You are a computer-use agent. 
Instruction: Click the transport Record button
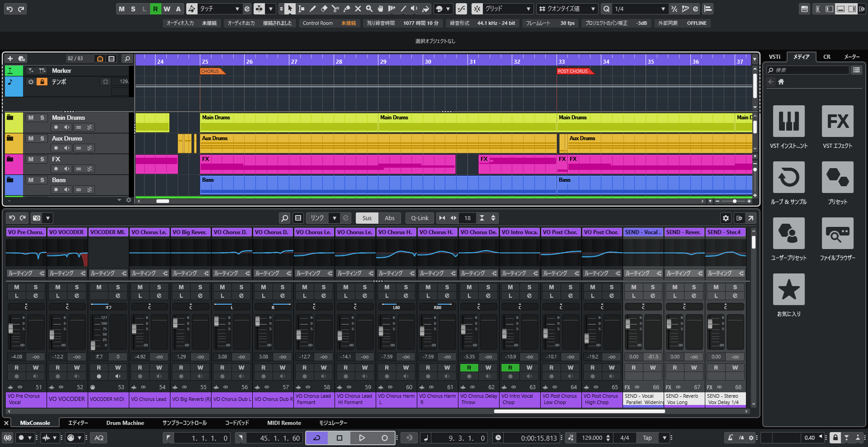click(x=384, y=438)
